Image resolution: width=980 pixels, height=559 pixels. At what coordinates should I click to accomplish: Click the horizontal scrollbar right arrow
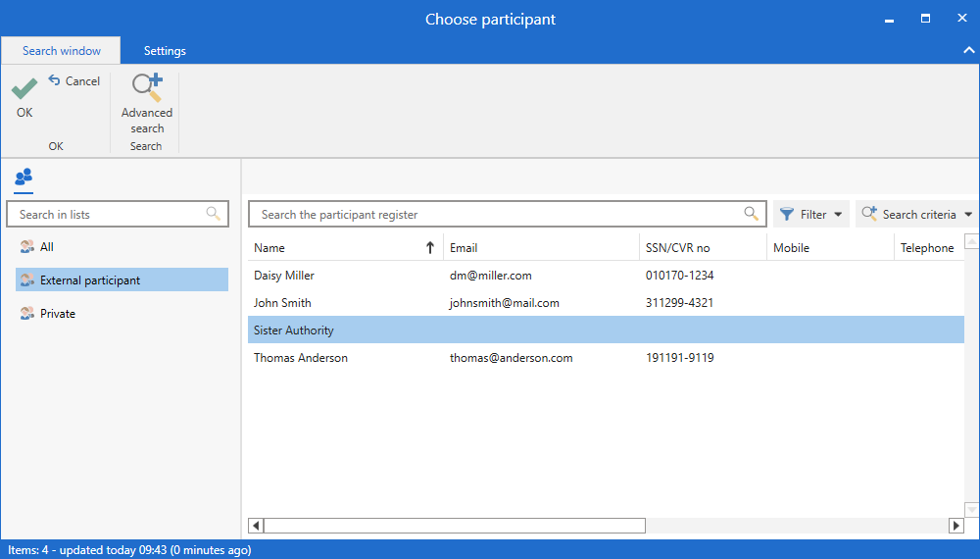[956, 526]
